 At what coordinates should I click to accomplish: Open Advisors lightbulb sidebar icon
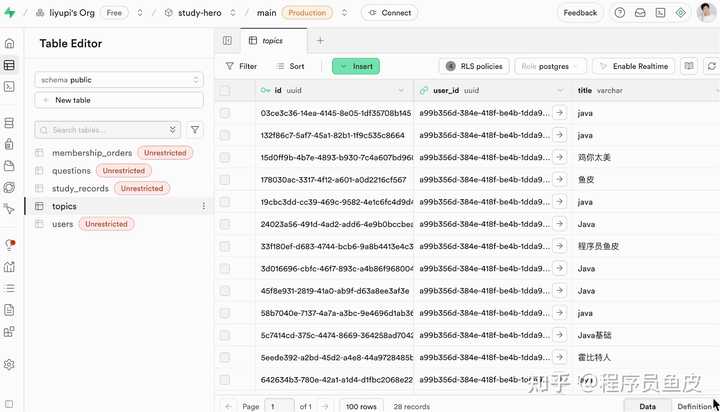pos(9,245)
